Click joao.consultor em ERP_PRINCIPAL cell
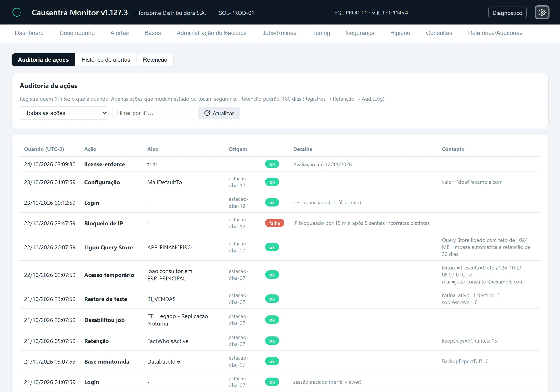560x392 pixels. [x=170, y=275]
